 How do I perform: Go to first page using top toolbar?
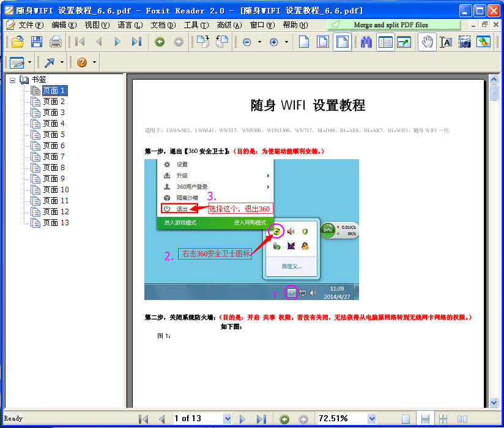80,42
